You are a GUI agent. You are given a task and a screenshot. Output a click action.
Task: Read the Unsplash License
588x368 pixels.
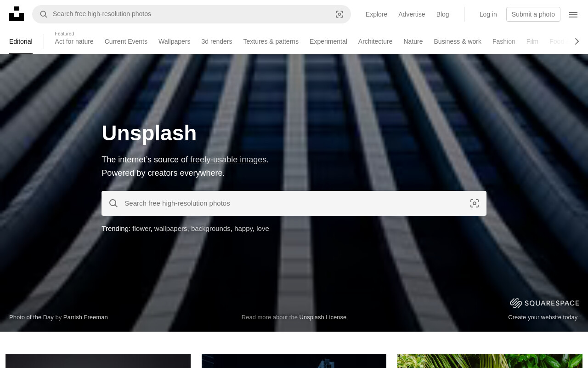pyautogui.click(x=323, y=317)
